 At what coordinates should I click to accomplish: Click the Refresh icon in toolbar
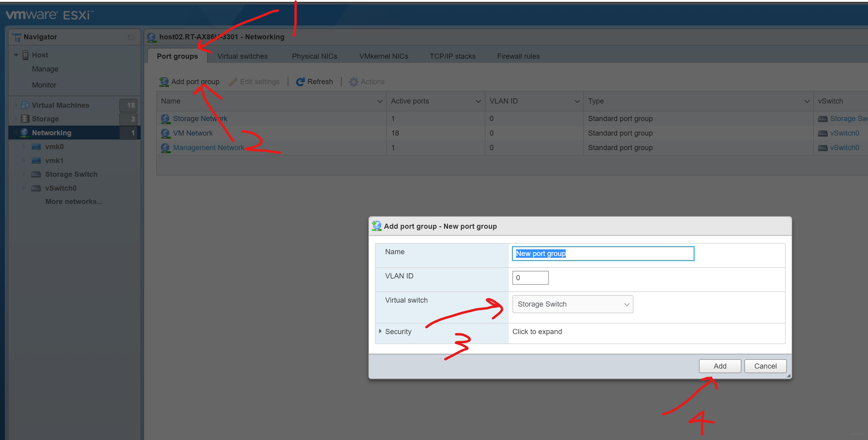[x=300, y=82]
